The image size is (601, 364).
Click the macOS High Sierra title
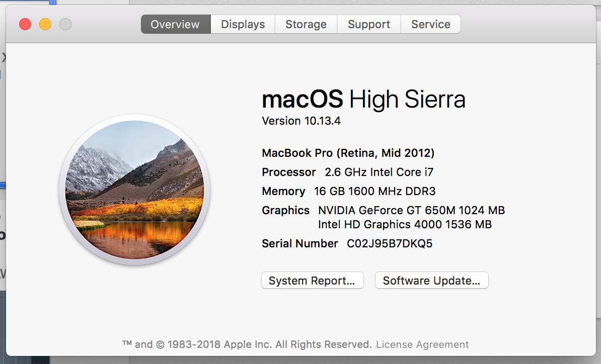[363, 99]
